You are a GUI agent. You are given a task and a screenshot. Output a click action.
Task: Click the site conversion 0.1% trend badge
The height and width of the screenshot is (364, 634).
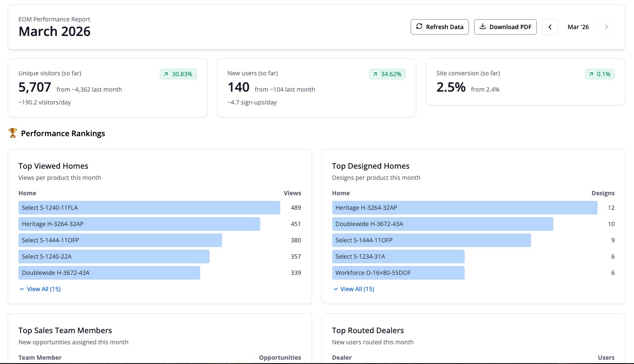(x=600, y=74)
